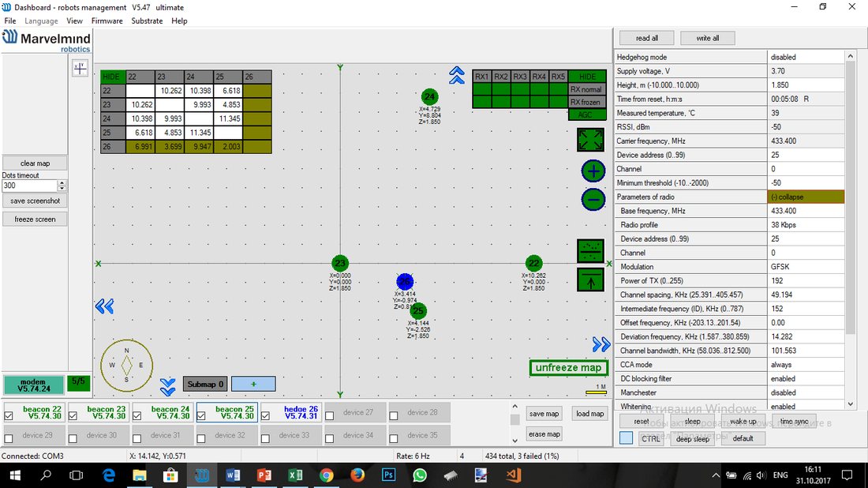Click the double up-arrow pan icon

(457, 75)
